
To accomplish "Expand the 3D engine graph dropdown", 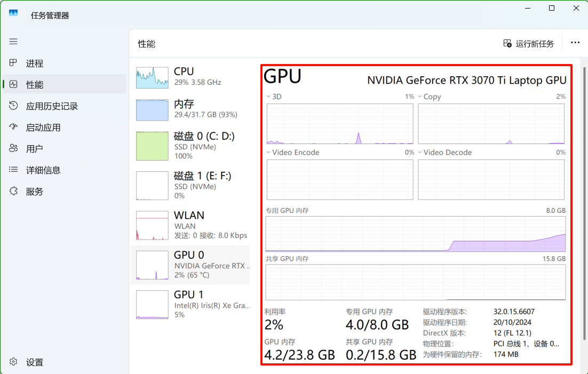I will (x=269, y=97).
